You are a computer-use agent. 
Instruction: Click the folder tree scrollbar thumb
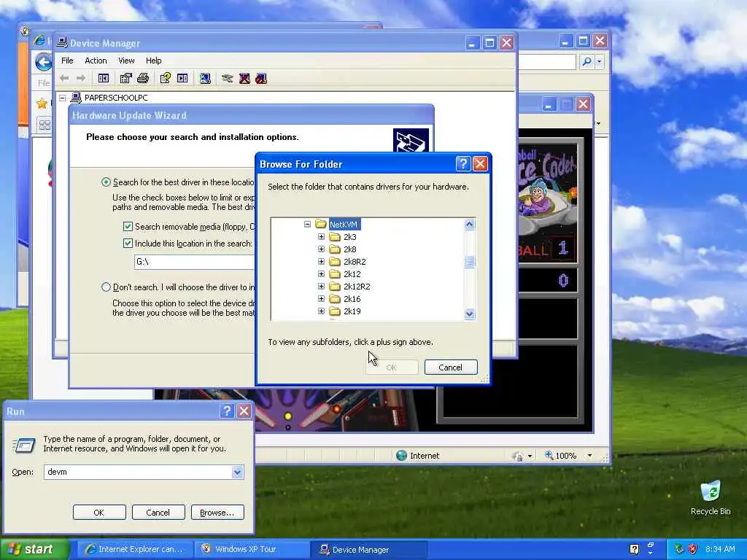469,262
